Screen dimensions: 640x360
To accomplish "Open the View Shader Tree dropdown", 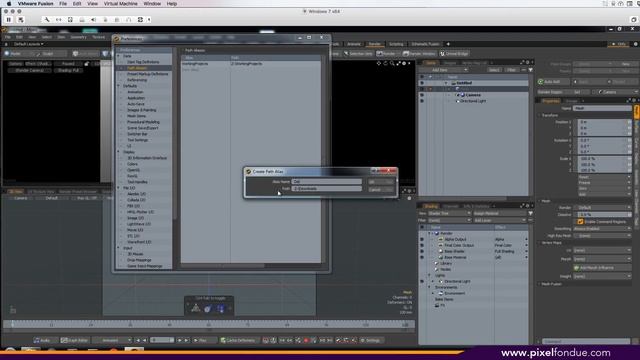I will click(x=449, y=213).
